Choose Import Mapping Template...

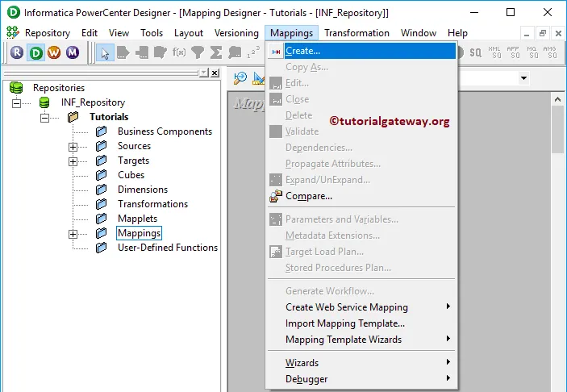[x=361, y=323]
